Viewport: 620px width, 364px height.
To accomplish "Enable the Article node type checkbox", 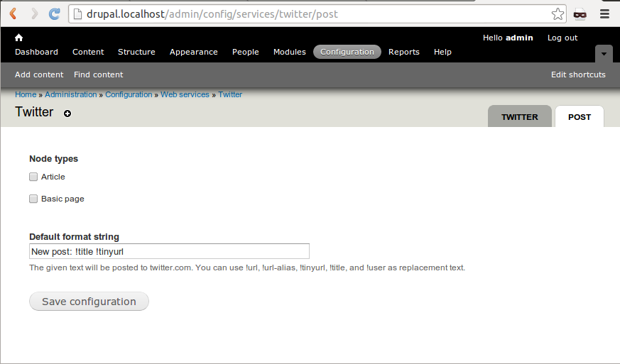I will pyautogui.click(x=33, y=177).
